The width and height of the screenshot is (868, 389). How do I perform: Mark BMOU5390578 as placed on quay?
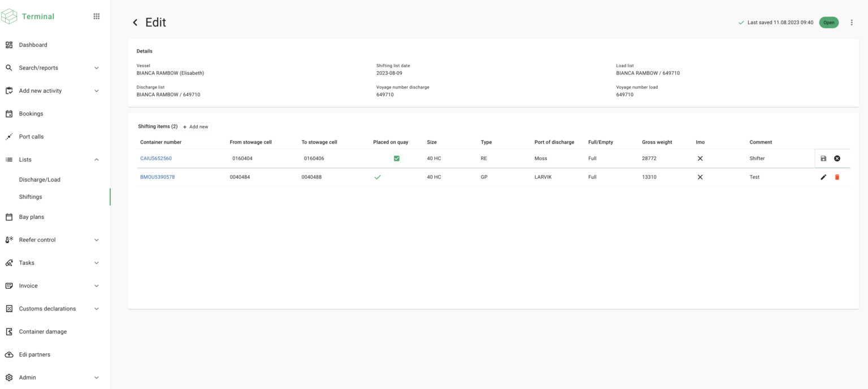tap(377, 177)
